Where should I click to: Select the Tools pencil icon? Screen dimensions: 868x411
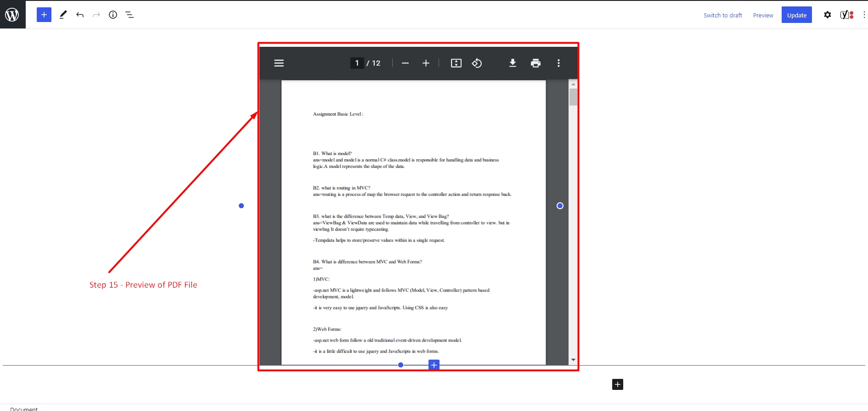(63, 15)
